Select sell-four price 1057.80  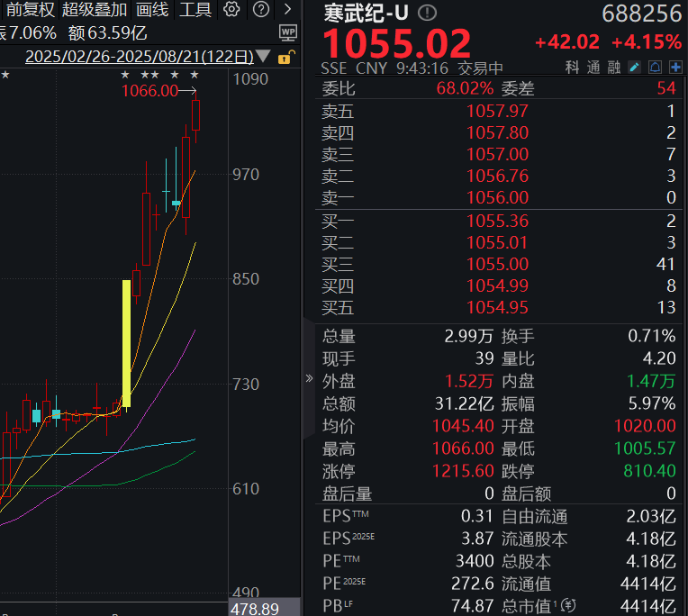(x=497, y=133)
